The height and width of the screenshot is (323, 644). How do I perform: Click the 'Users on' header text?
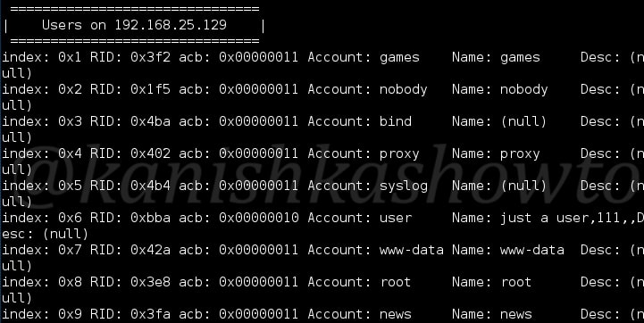pyautogui.click(x=74, y=25)
